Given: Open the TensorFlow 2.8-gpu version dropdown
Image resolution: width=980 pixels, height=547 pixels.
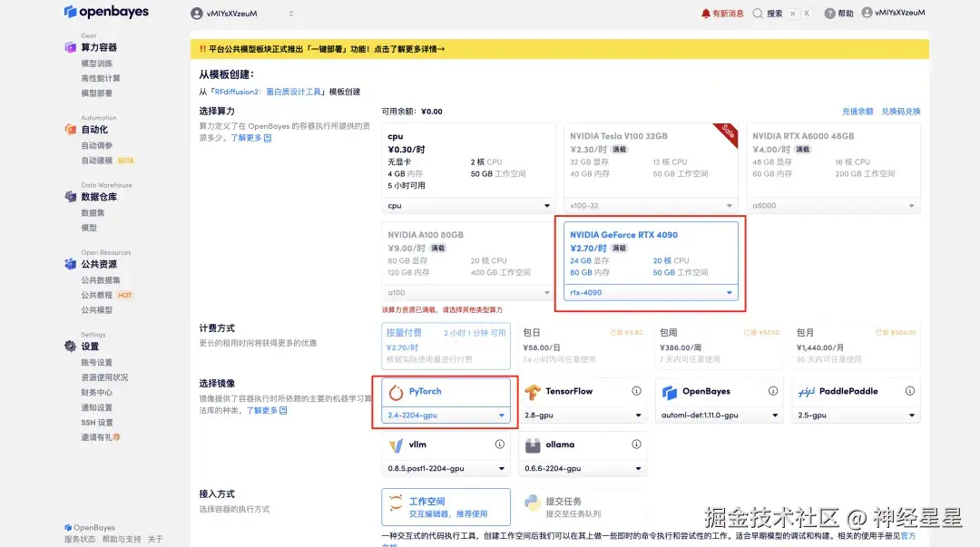Looking at the screenshot, I should pyautogui.click(x=583, y=415).
